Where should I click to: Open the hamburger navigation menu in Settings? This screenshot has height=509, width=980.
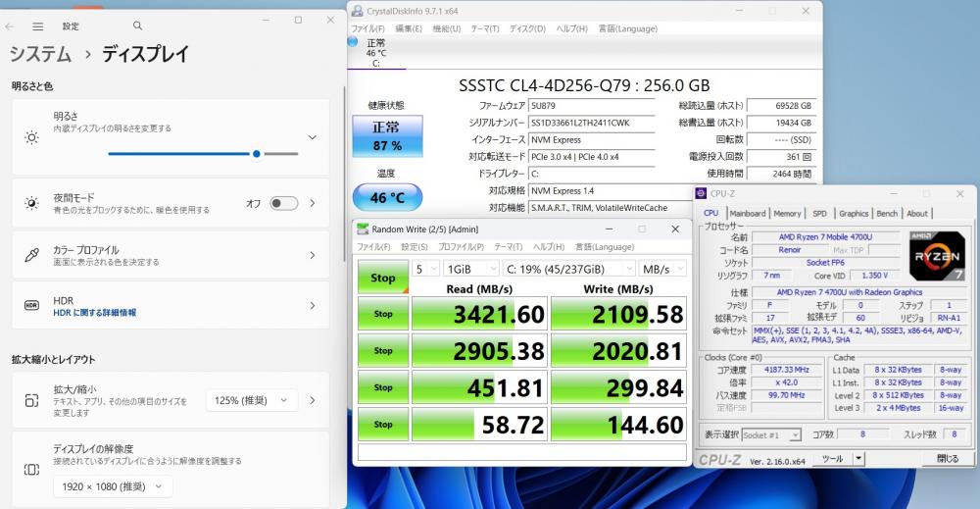click(38, 26)
